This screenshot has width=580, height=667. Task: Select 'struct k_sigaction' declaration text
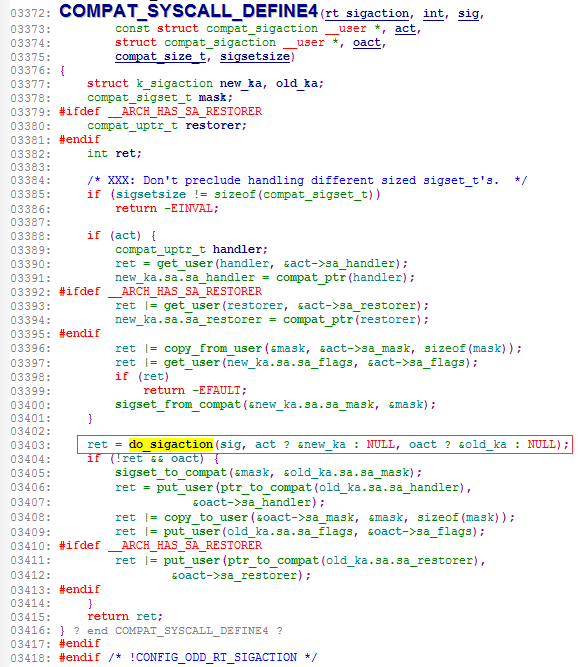150,83
